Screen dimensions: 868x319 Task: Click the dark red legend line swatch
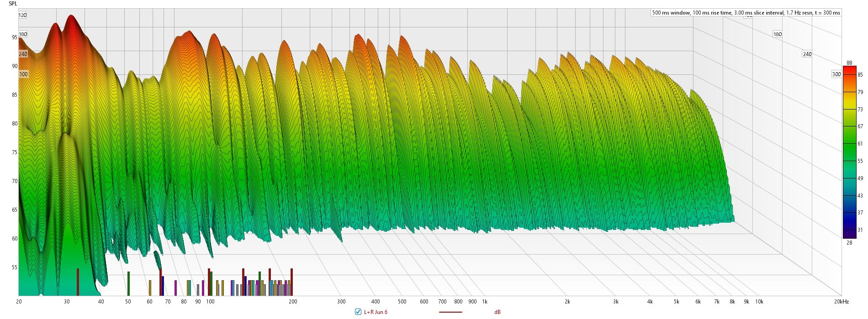450,312
